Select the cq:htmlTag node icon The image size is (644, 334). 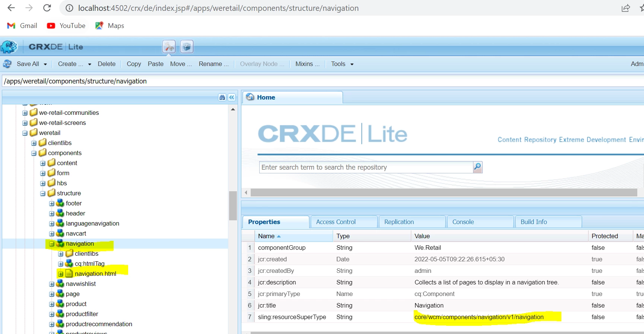coord(69,263)
